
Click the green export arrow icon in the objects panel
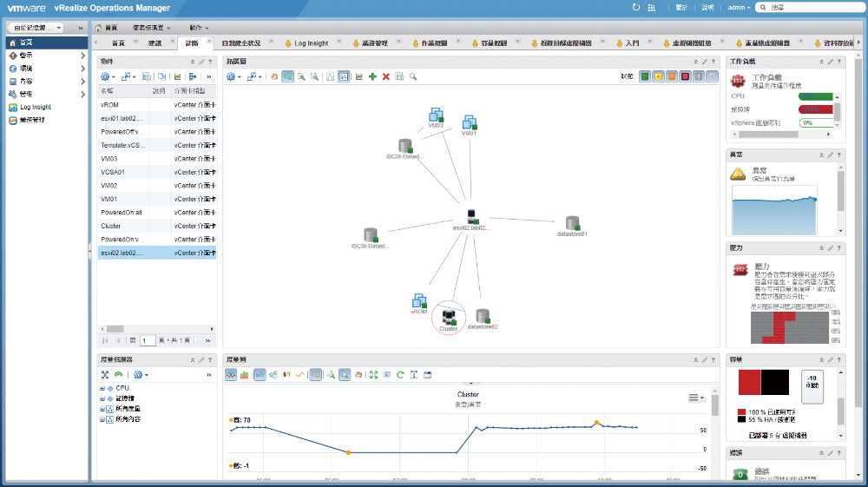pos(193,77)
